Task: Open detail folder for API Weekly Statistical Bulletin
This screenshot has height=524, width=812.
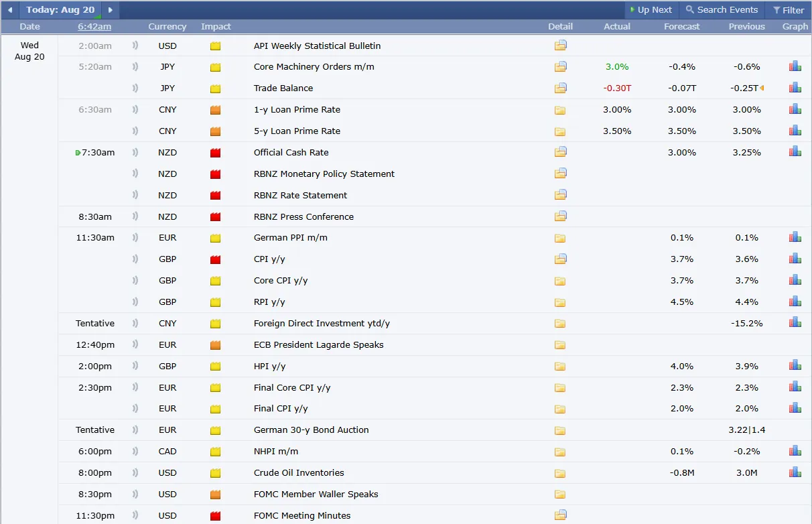Action: click(560, 46)
